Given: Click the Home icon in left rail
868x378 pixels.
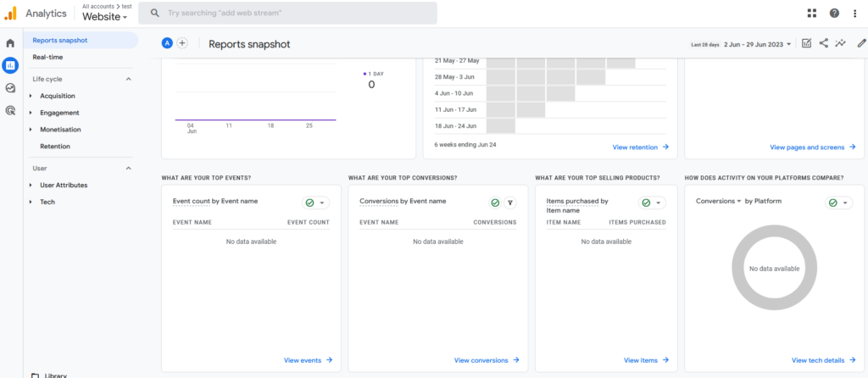Looking at the screenshot, I should (x=10, y=42).
